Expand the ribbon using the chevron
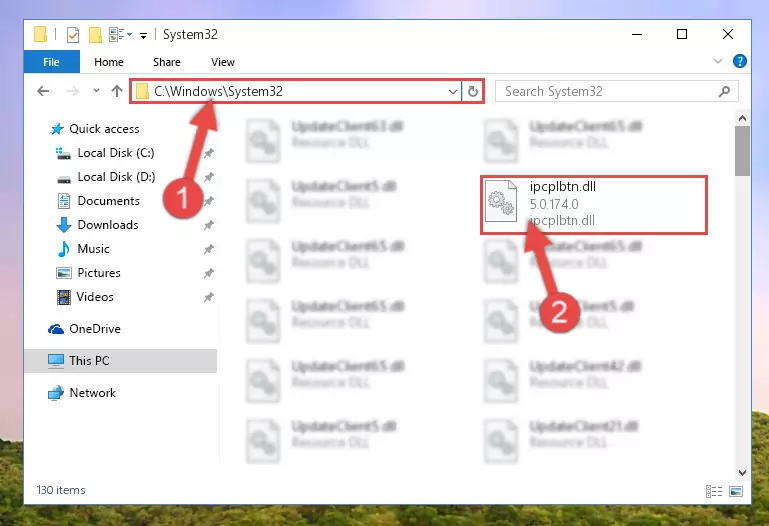 (718, 61)
